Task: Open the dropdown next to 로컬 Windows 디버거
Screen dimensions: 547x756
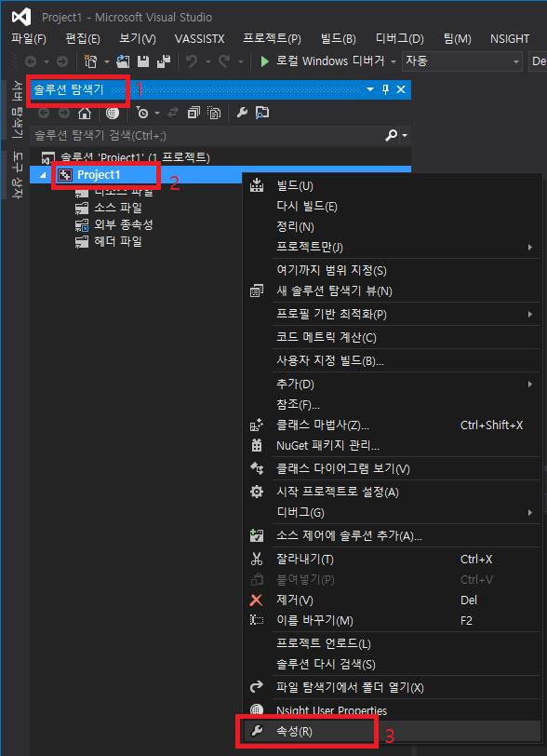Action: coord(394,61)
